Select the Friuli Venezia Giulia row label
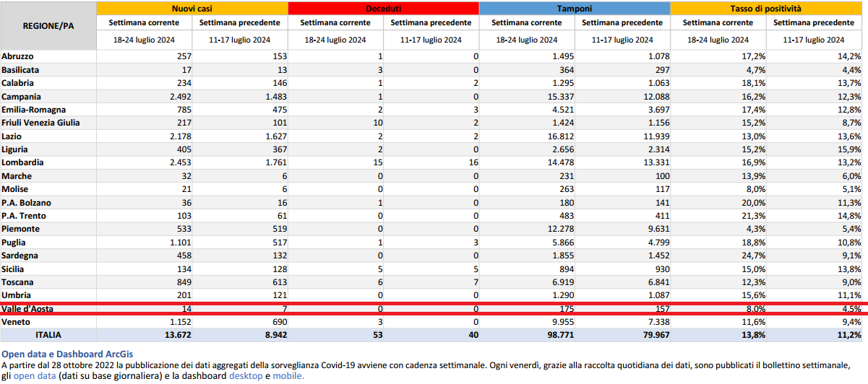 pyautogui.click(x=40, y=123)
